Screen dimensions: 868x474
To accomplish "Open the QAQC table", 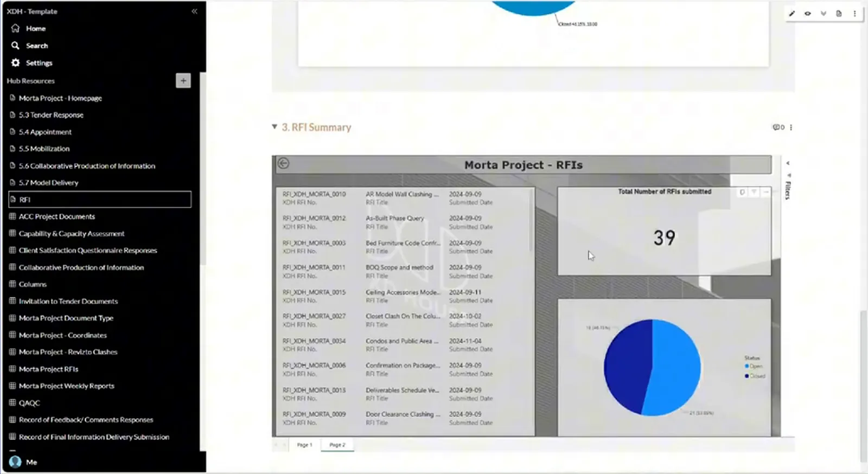I will pos(29,403).
